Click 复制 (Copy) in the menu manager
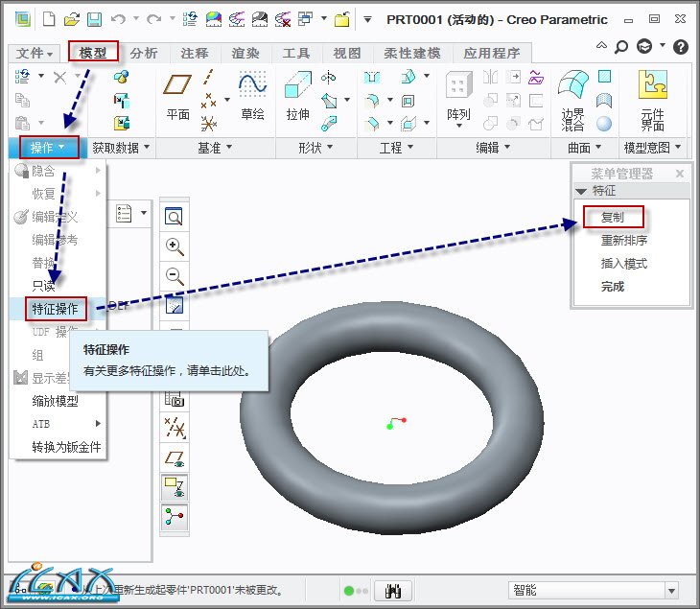 tap(612, 218)
